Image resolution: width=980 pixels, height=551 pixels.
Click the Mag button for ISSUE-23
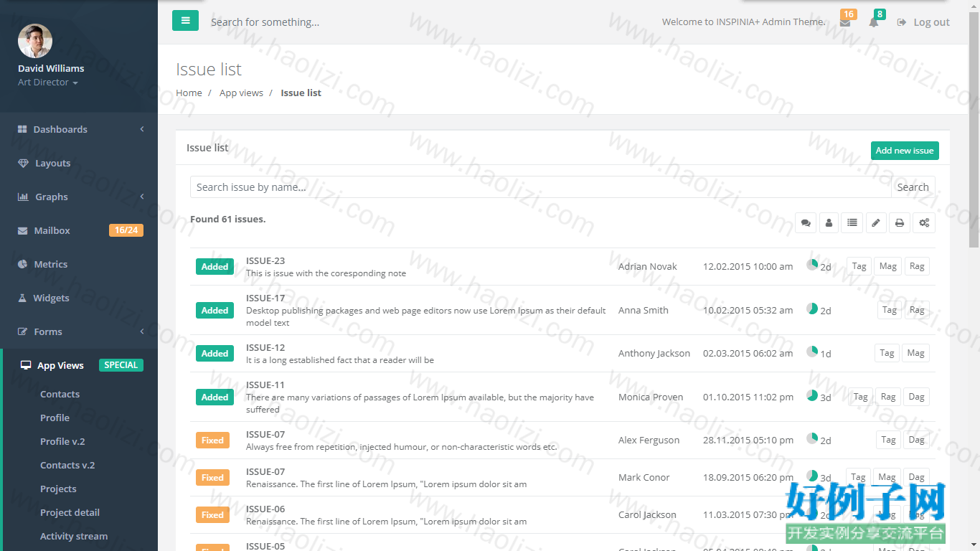pyautogui.click(x=888, y=266)
